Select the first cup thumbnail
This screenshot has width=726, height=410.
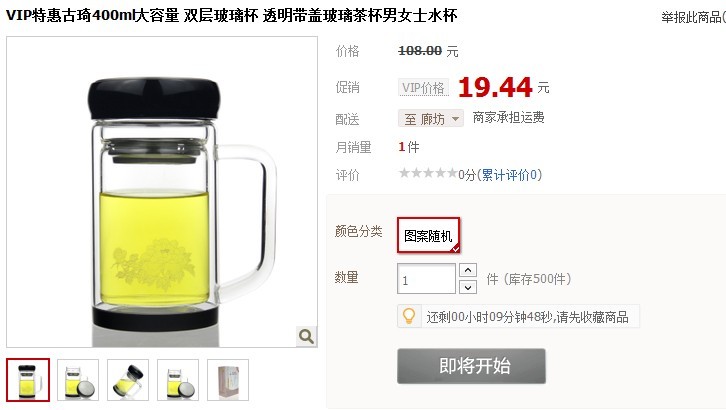28,379
